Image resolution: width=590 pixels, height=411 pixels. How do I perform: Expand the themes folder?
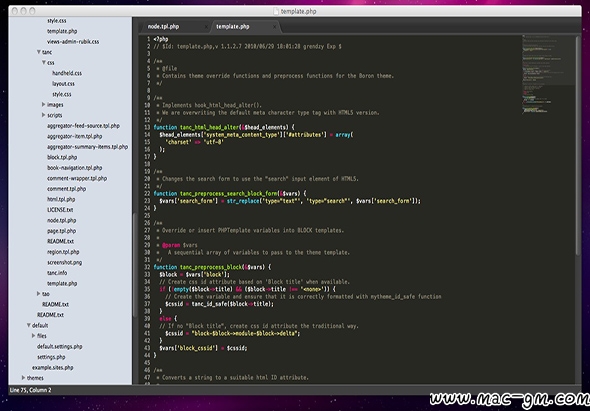[23, 378]
